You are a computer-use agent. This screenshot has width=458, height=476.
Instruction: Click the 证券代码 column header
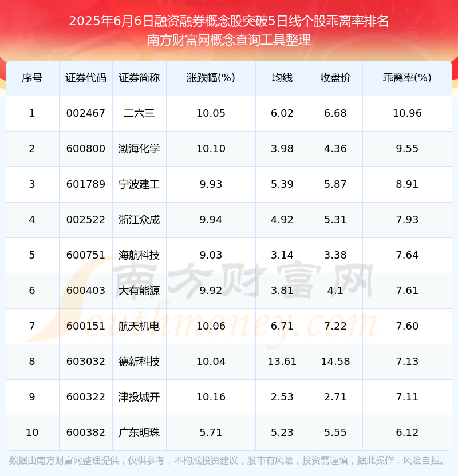tap(86, 78)
